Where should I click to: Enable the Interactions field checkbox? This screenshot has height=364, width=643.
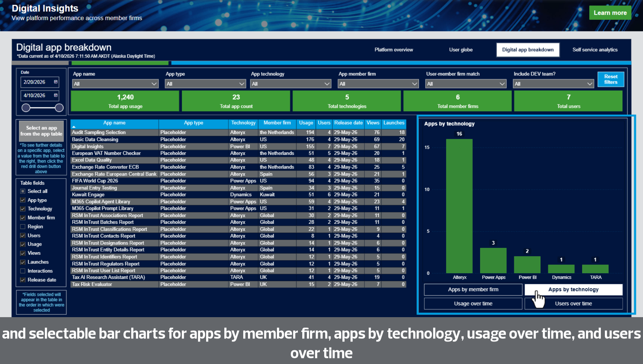tap(23, 271)
